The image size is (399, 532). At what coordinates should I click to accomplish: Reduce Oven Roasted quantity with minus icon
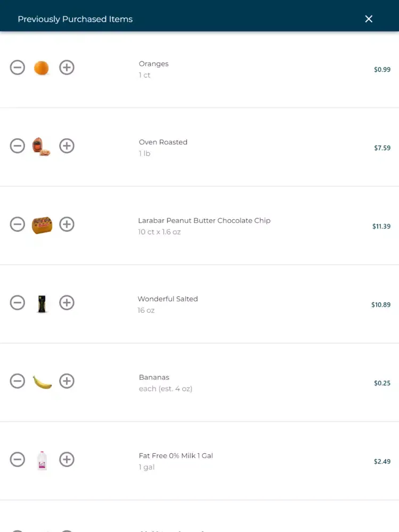18,146
